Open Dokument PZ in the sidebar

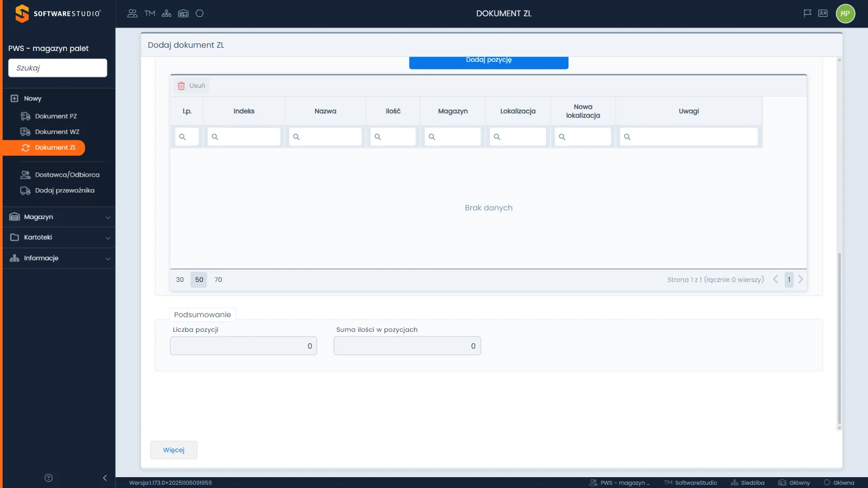56,116
